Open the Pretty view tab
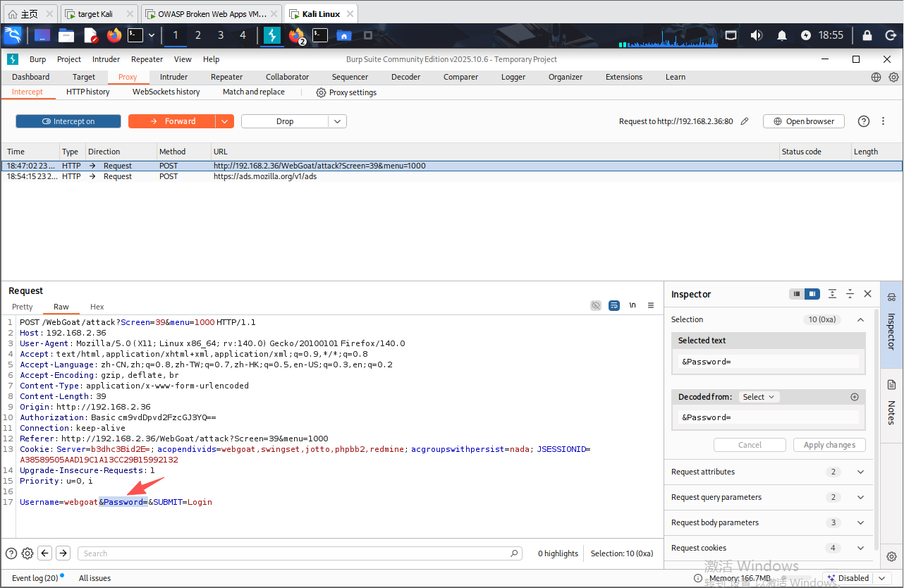This screenshot has width=904, height=588. pyautogui.click(x=23, y=307)
